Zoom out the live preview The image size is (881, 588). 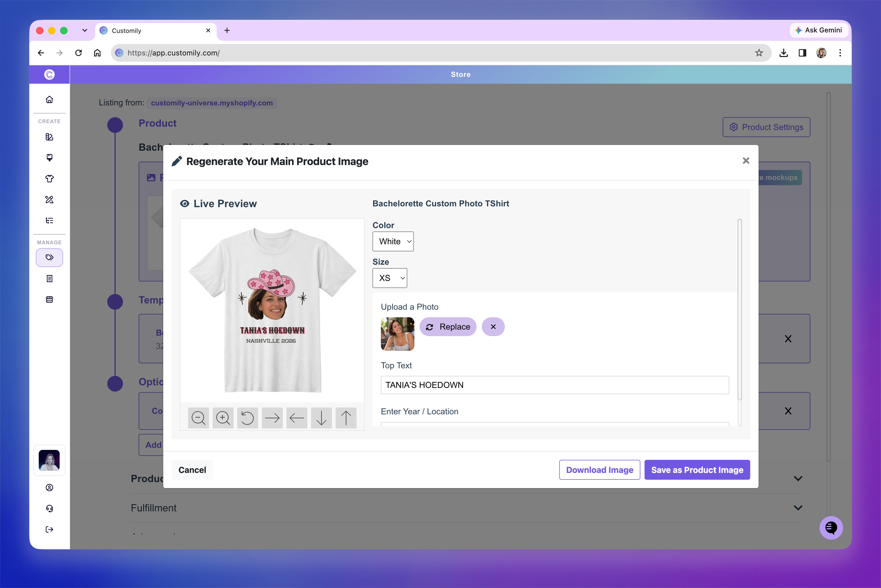click(198, 418)
